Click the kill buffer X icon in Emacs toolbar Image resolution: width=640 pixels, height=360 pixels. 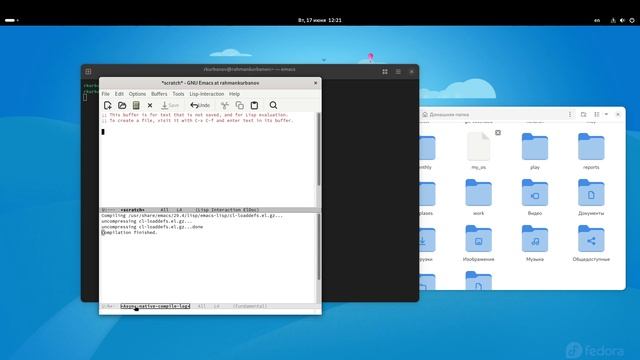pos(150,105)
